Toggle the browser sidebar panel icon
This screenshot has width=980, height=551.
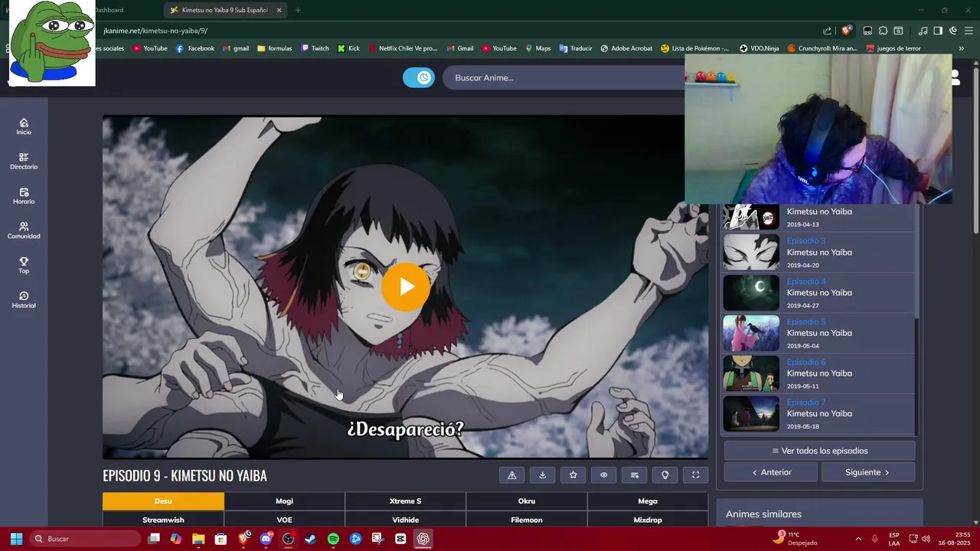pyautogui.click(x=938, y=31)
